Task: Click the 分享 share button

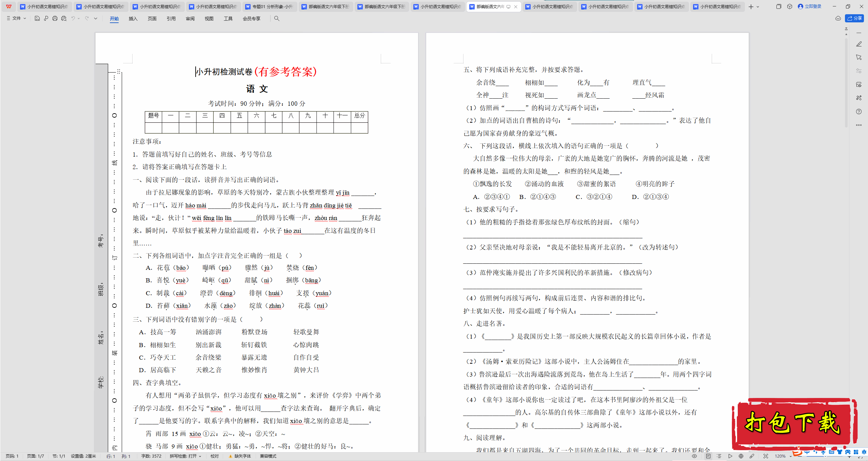Action: [x=854, y=18]
